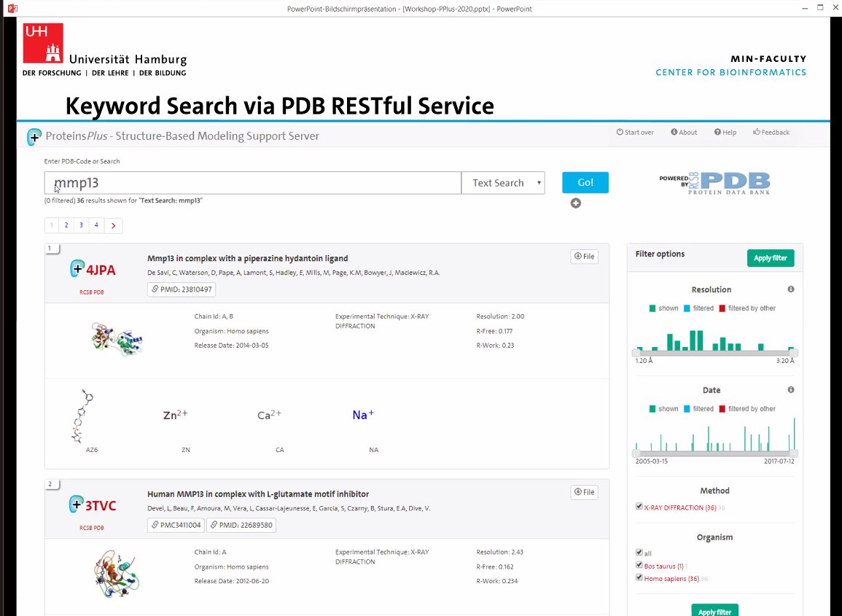The height and width of the screenshot is (616, 842).
Task: Go to results page 4
Action: [97, 225]
